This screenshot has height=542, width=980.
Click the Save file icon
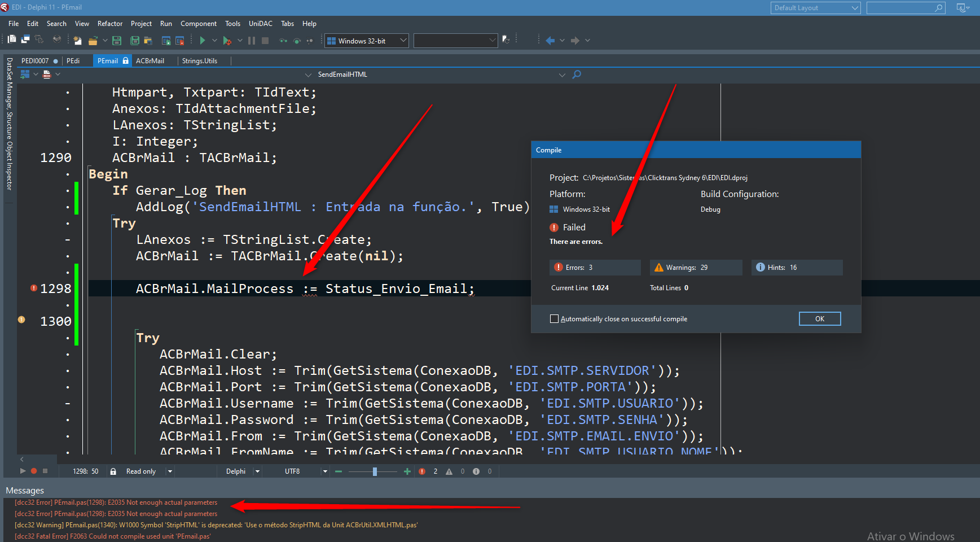point(117,40)
